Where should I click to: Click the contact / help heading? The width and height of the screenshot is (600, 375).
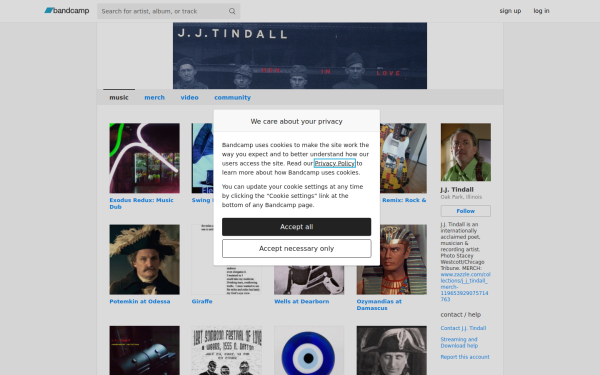460,315
